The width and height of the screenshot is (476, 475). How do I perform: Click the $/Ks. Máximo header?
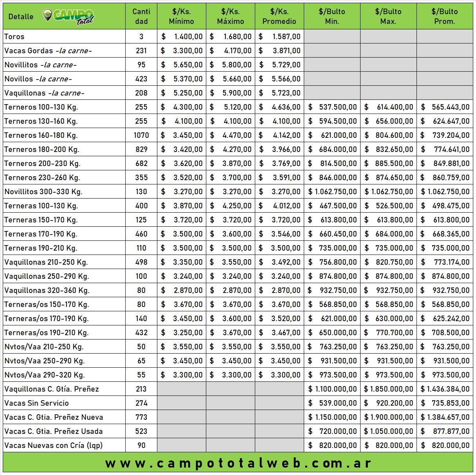click(x=230, y=16)
